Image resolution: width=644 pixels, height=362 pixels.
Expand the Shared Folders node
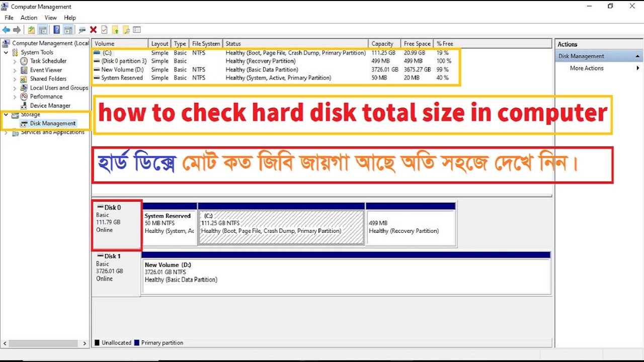(15, 79)
